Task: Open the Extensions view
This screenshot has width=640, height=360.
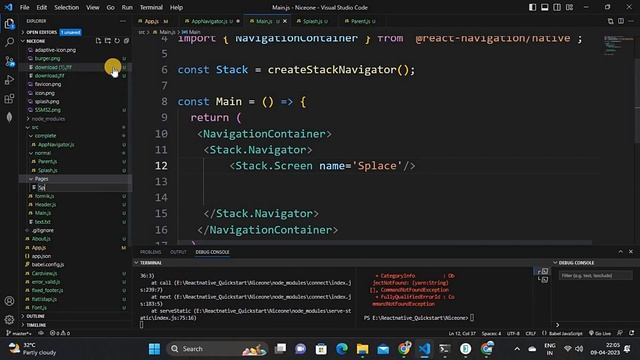Action: click(9, 99)
